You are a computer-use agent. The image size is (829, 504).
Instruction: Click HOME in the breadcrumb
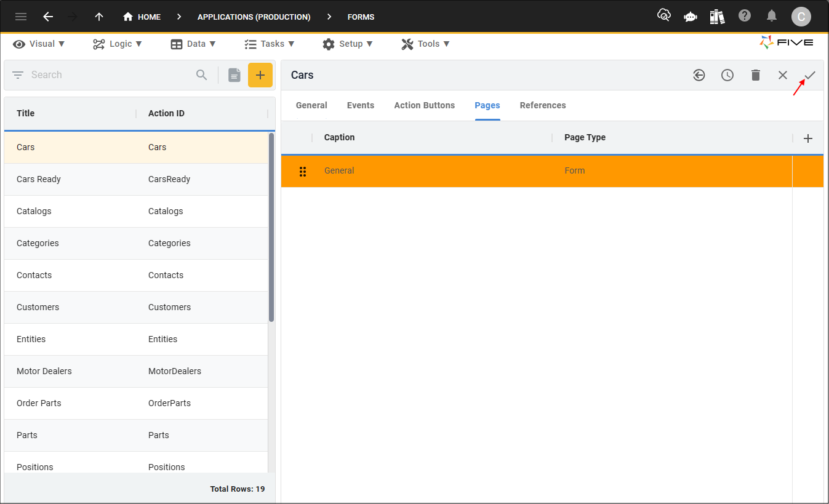149,17
